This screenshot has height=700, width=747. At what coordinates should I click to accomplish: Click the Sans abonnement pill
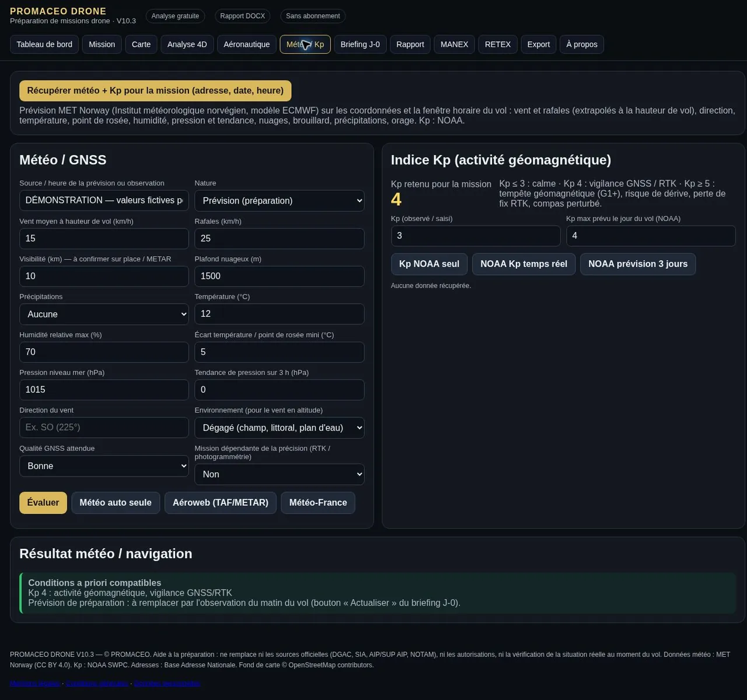313,16
